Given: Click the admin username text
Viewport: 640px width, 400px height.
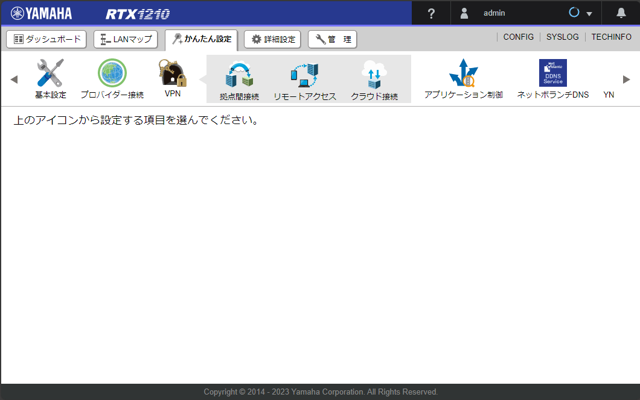Looking at the screenshot, I should tap(494, 13).
